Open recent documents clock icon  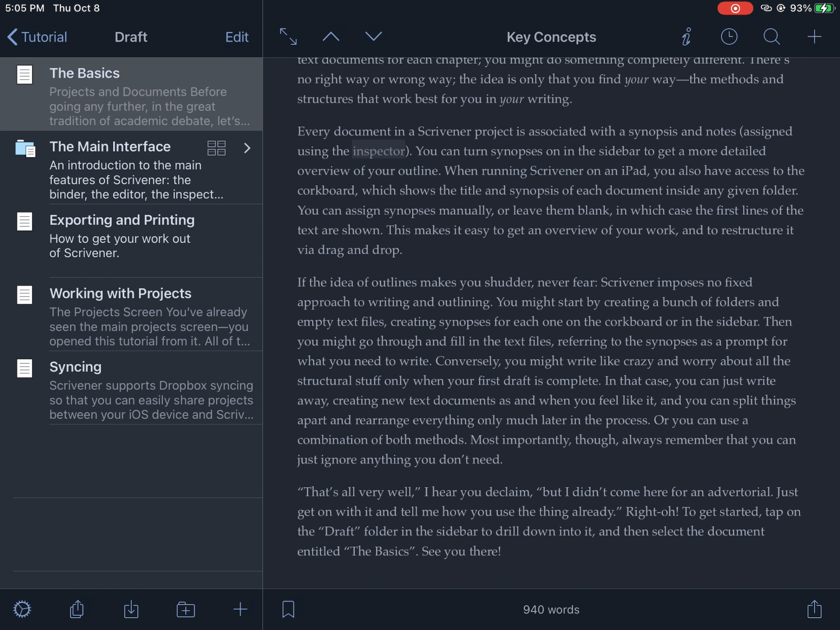[x=729, y=37]
